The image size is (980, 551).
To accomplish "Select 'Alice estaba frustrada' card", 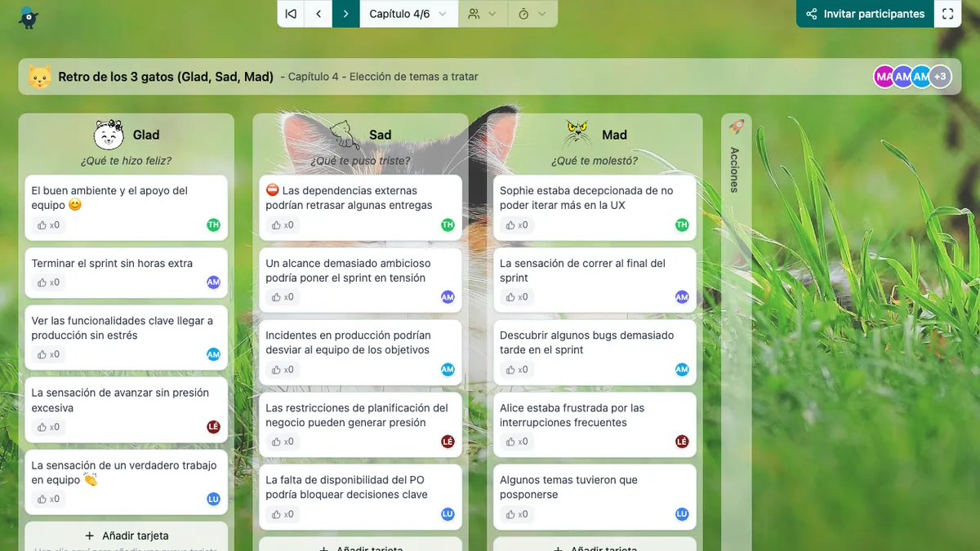I will pyautogui.click(x=572, y=415).
